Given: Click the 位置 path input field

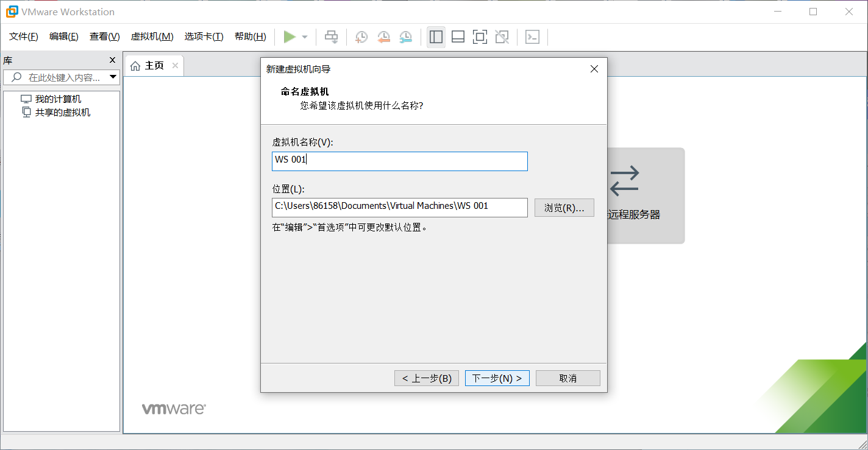Looking at the screenshot, I should pyautogui.click(x=400, y=207).
